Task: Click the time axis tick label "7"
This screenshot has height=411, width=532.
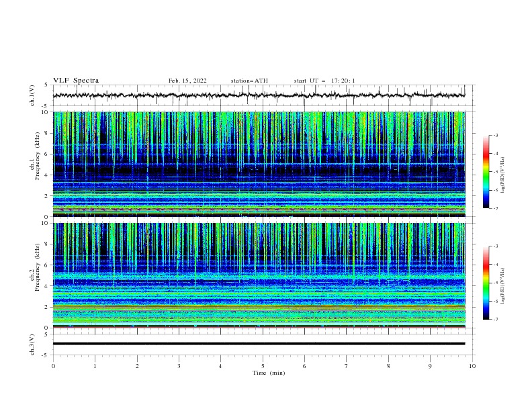Action: point(347,366)
